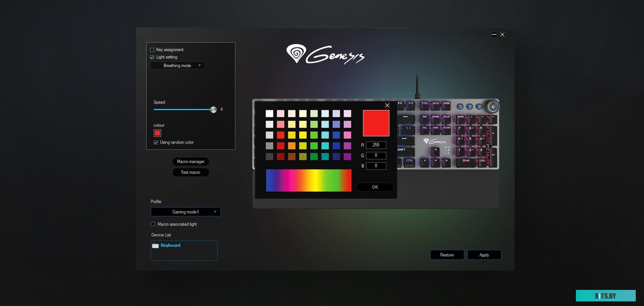Enable the Key assignment checkbox

tap(152, 50)
